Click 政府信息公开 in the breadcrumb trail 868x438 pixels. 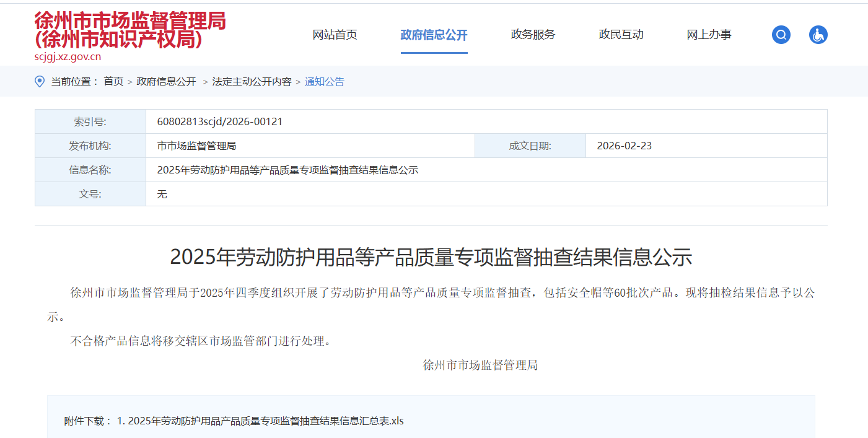(166, 81)
